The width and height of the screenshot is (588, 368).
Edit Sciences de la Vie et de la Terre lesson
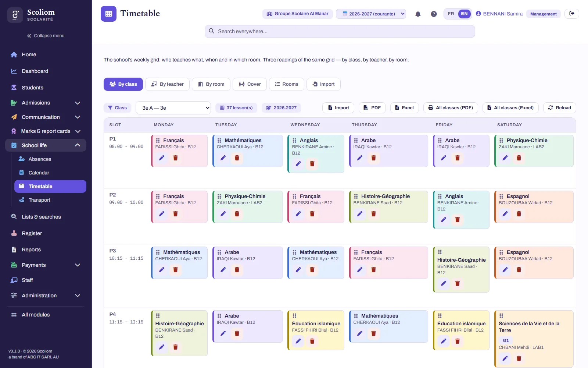(x=505, y=358)
